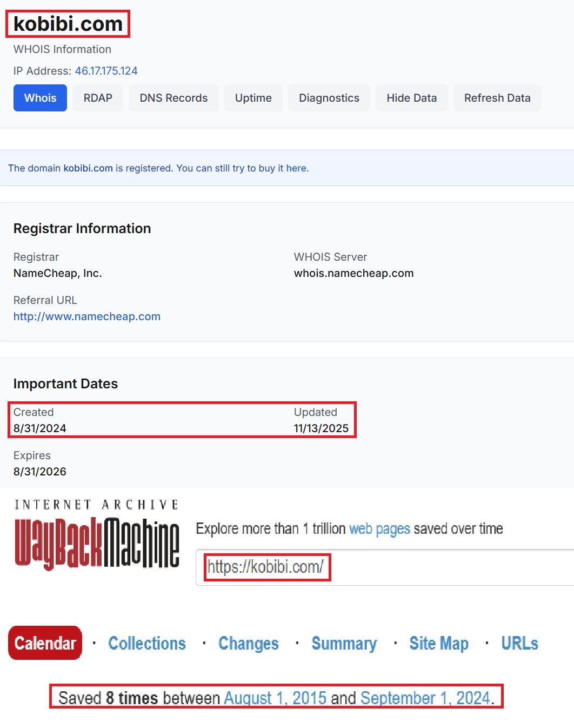This screenshot has height=728, width=574.
Task: Switch to the RDAP tab
Action: coord(97,98)
